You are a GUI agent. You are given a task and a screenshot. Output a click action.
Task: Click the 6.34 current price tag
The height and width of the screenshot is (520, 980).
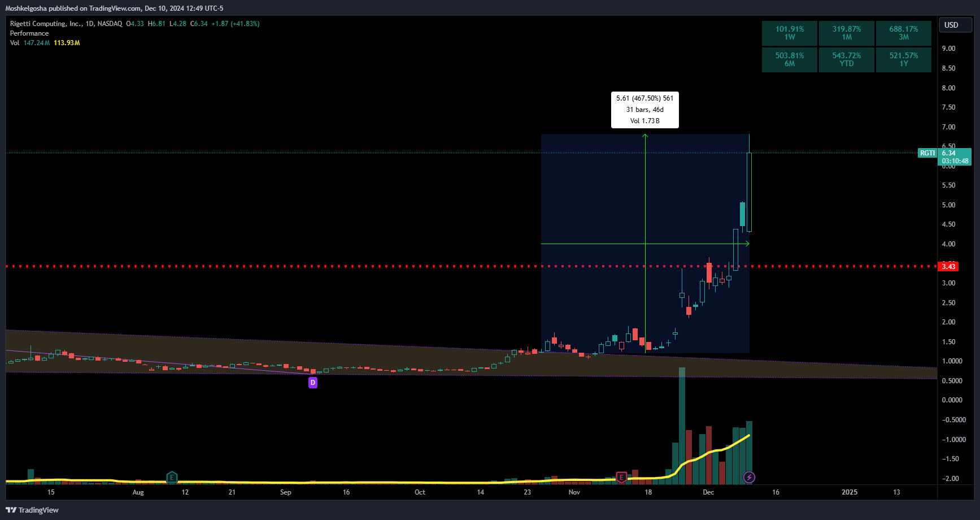click(954, 157)
